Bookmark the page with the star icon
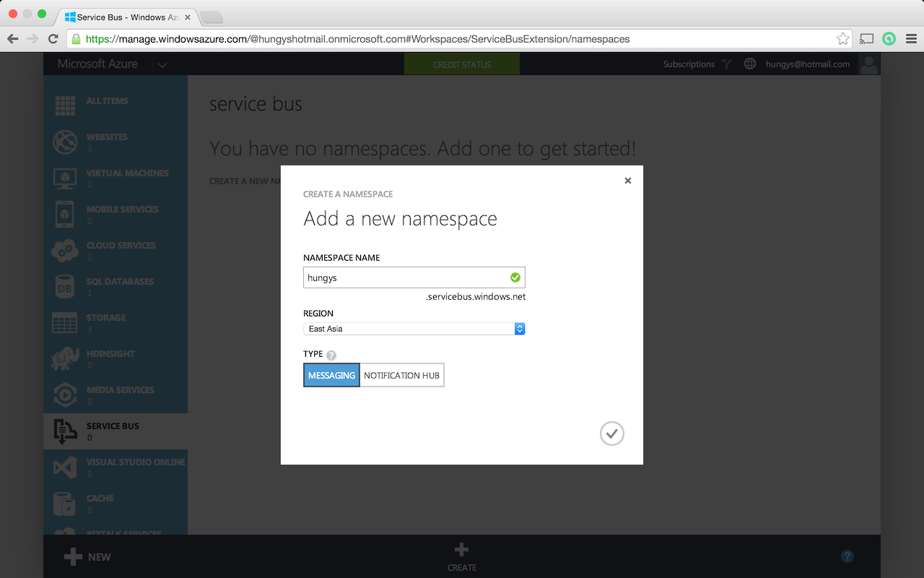Screen dimensions: 924x578 [x=843, y=39]
